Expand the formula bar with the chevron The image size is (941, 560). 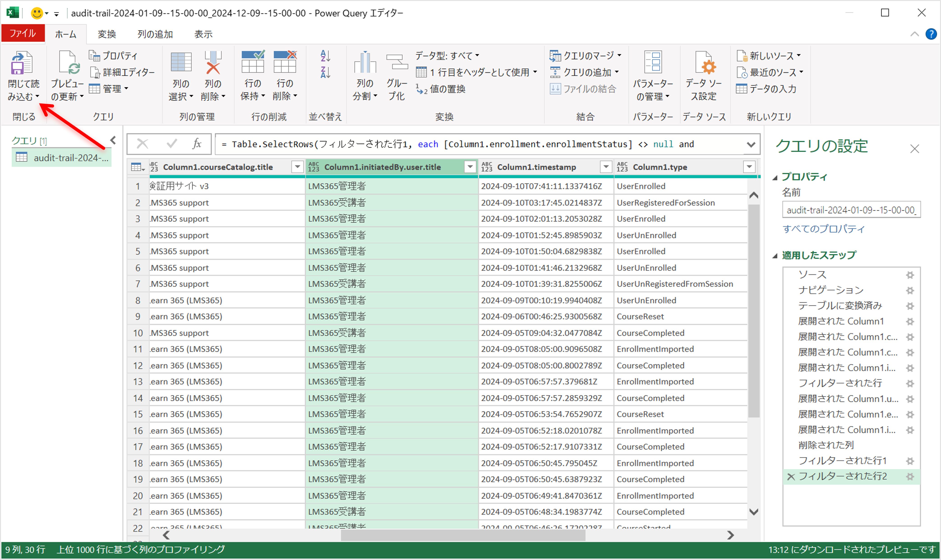click(751, 145)
